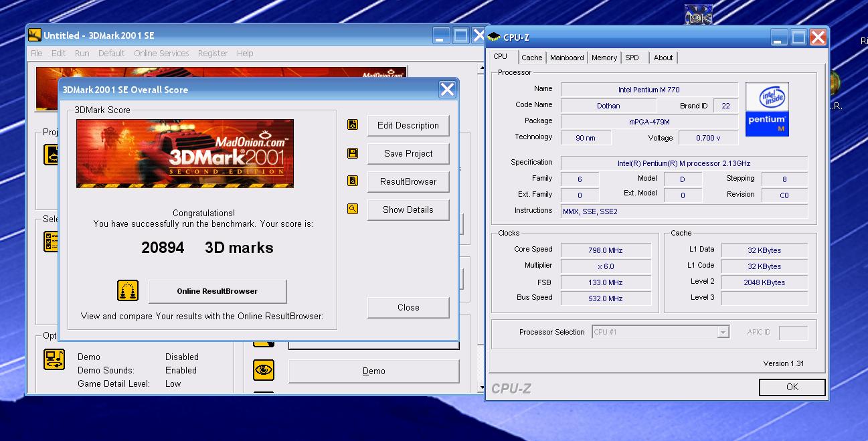Click the Demo button in 3DMark window
The width and height of the screenshot is (868, 441).
pos(374,371)
